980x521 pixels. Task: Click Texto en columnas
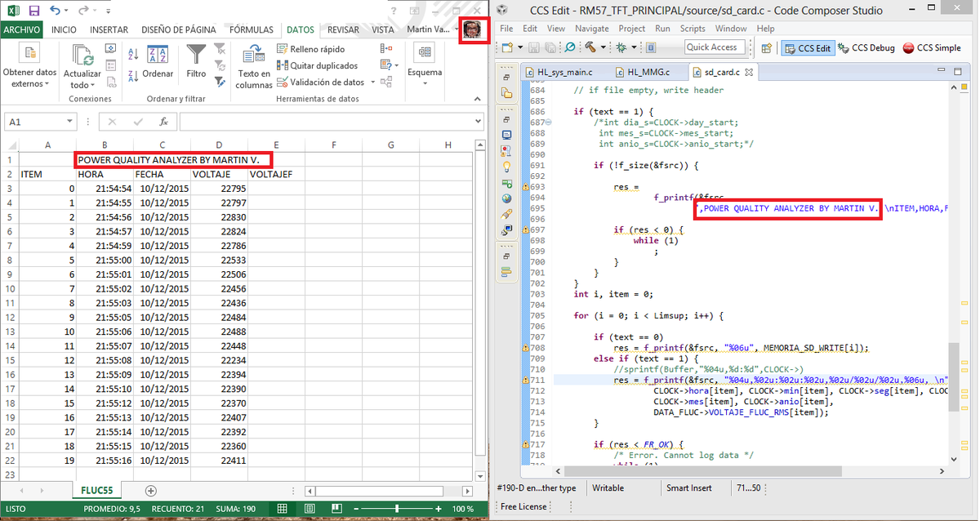[x=254, y=67]
